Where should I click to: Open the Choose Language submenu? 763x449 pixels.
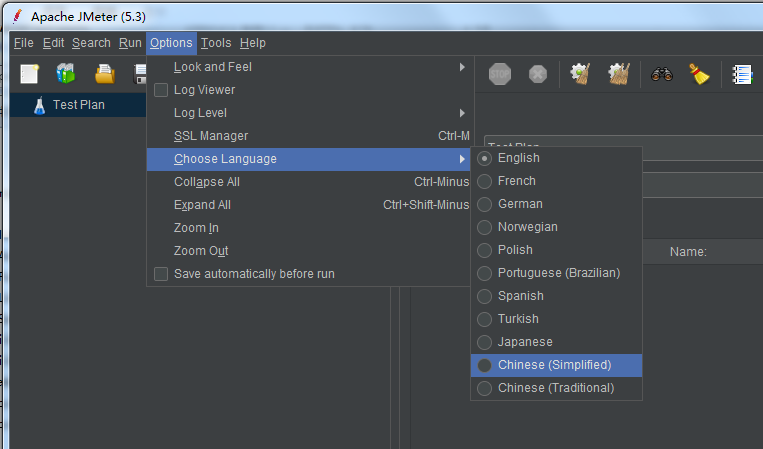click(309, 159)
